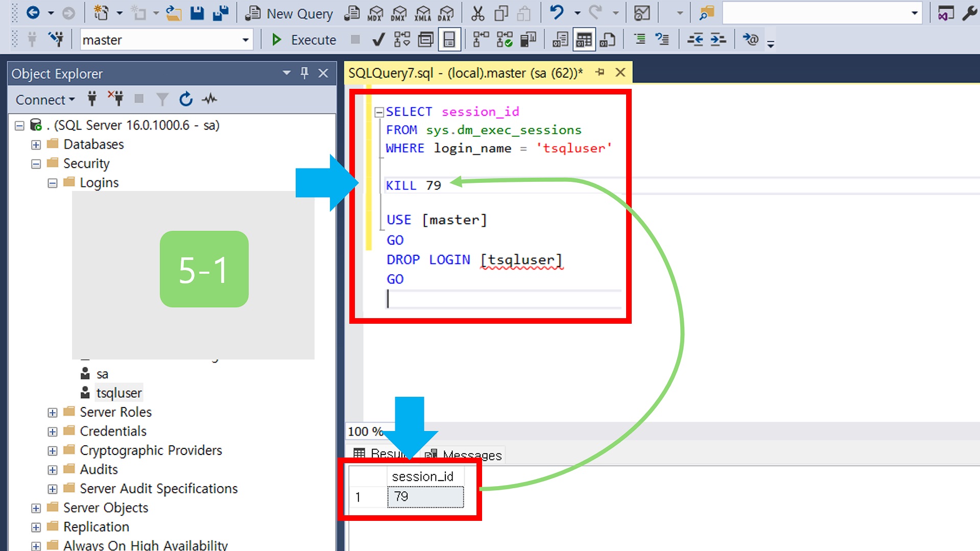This screenshot has height=551, width=980.
Task: Click the Increase Indent icon
Action: [x=718, y=39]
